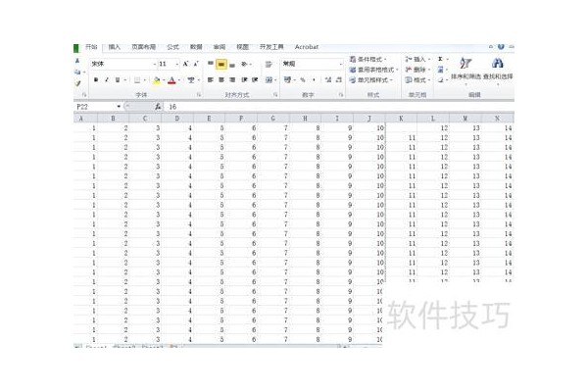Switch to the 插入 (Insert) tab
The image size is (588, 392).
[114, 47]
